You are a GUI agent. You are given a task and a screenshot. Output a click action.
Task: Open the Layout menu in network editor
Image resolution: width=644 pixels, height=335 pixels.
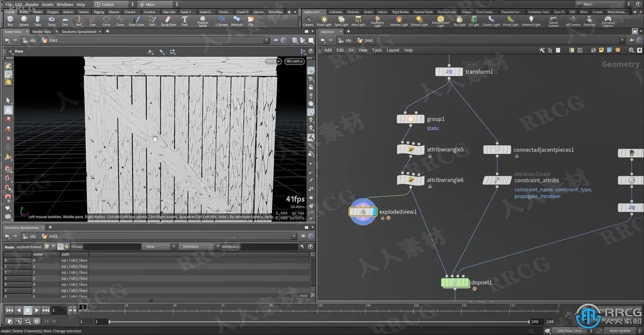(x=393, y=50)
